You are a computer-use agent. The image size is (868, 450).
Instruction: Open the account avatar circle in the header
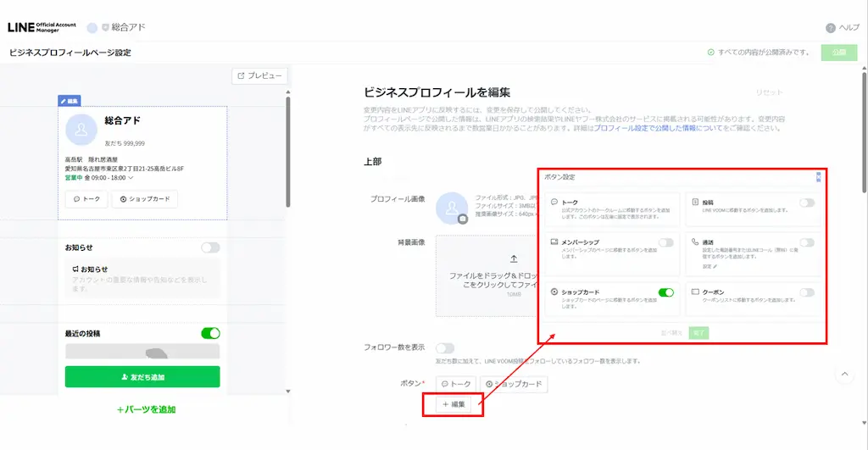(92, 28)
